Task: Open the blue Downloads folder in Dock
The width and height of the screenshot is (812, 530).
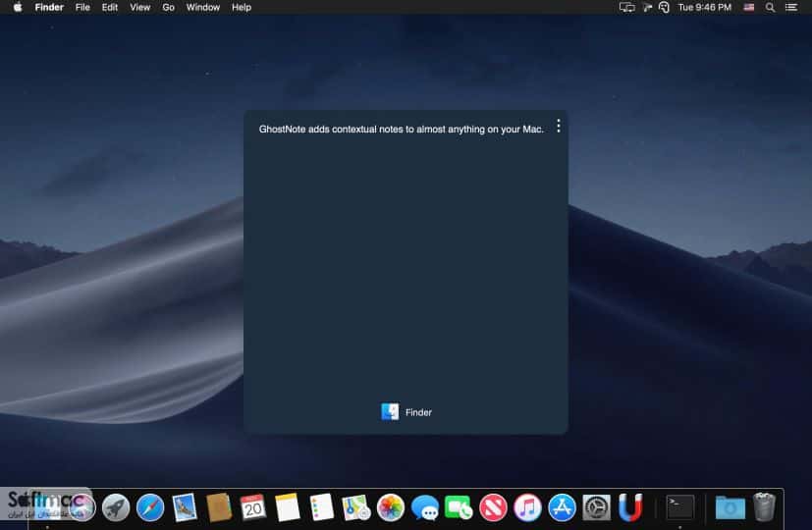Action: coord(730,506)
